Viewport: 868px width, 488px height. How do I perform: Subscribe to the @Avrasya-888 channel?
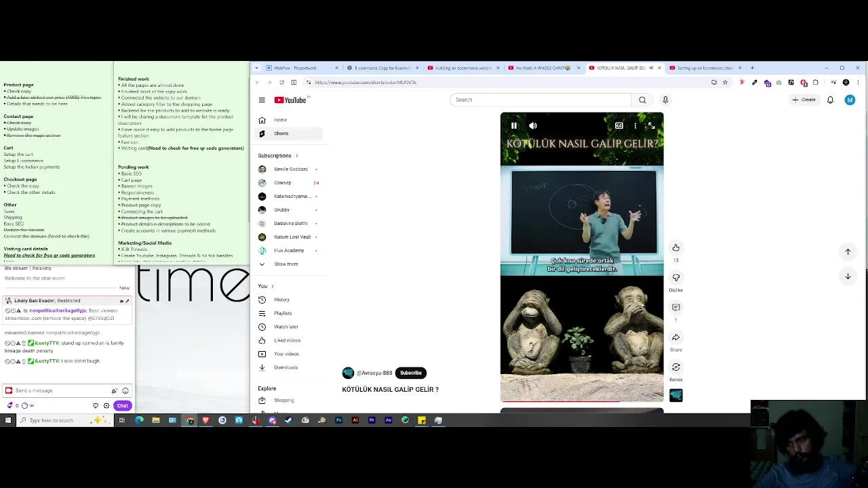pyautogui.click(x=411, y=373)
